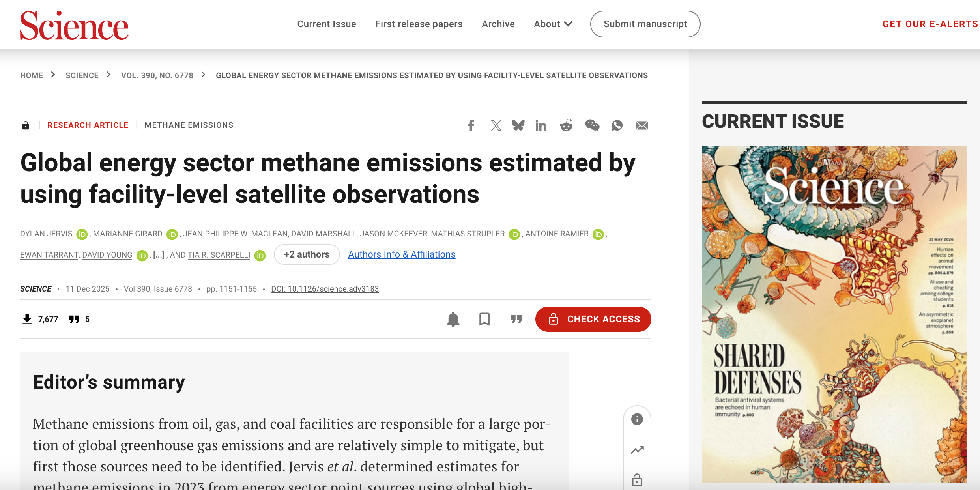Open Current Issue nav item

(x=327, y=24)
